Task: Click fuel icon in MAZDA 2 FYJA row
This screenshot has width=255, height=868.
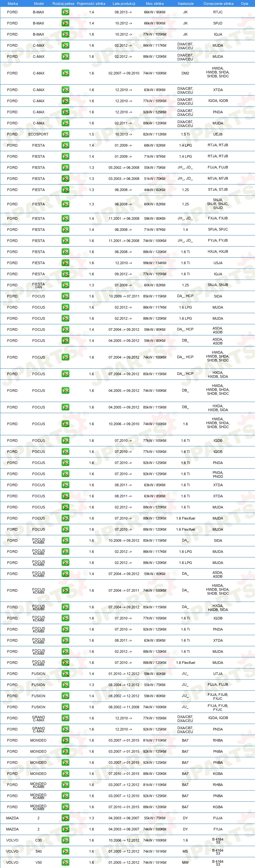Action: (65, 829)
